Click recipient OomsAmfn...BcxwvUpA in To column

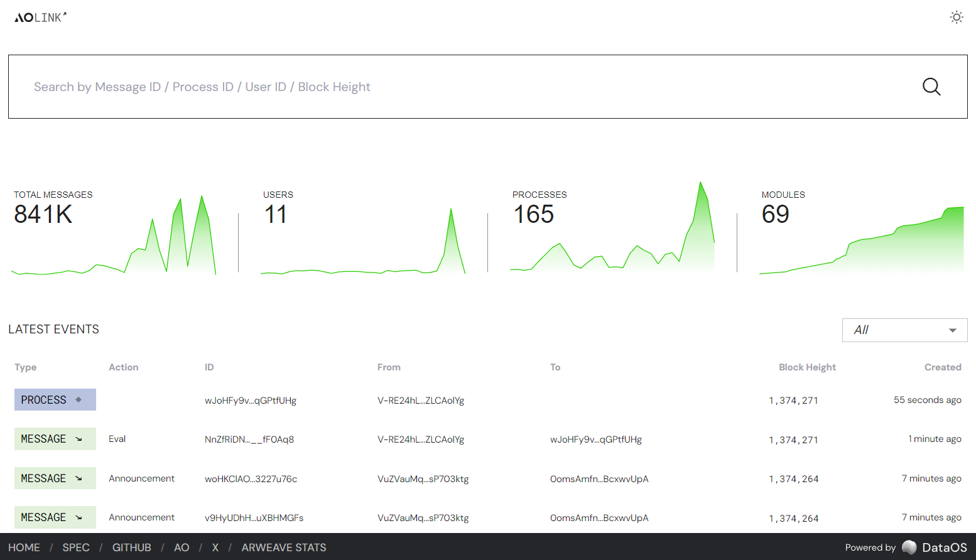click(x=598, y=478)
